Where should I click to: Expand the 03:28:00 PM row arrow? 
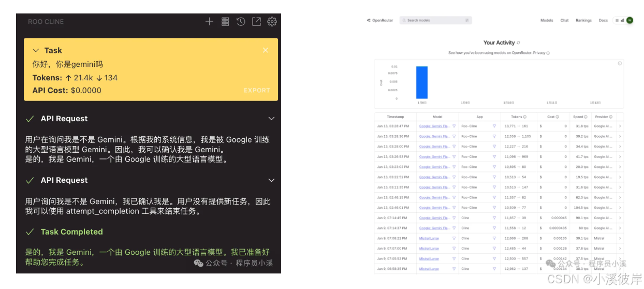point(620,147)
